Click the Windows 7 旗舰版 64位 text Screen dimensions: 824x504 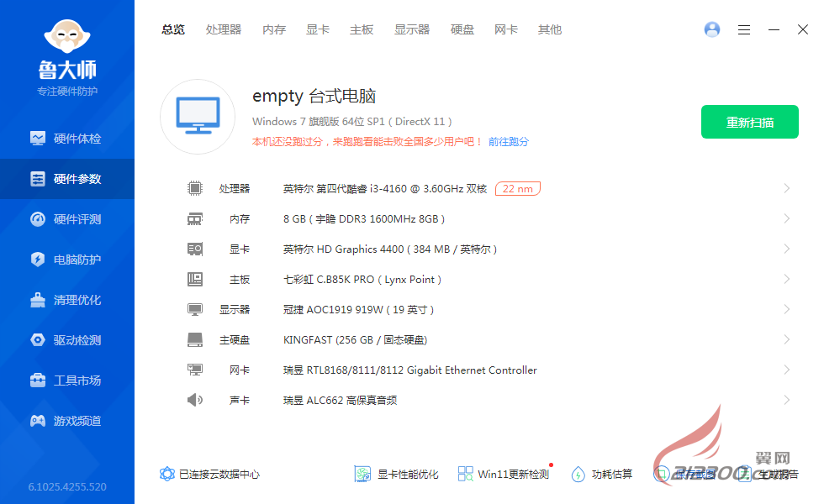coord(352,122)
